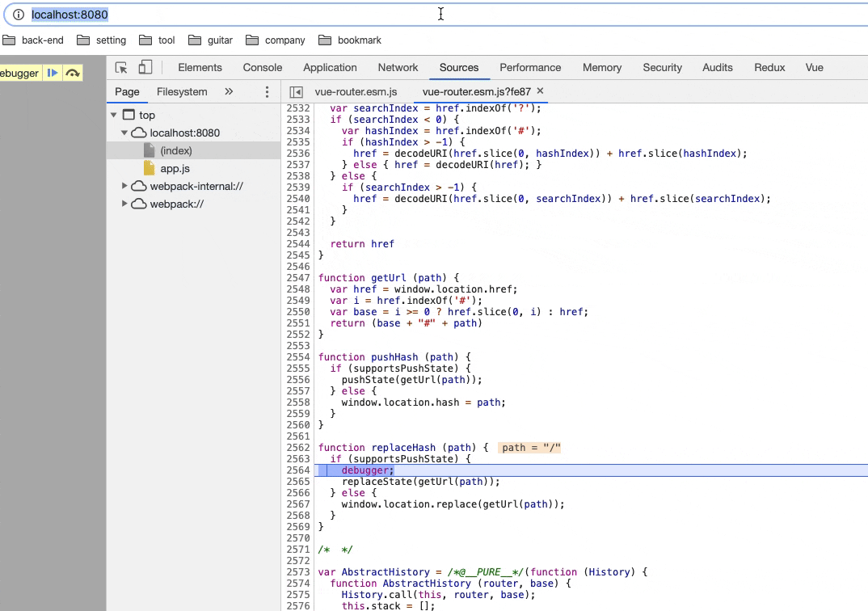Select the vue-router.esm.js?fe87 editor tab

[477, 92]
